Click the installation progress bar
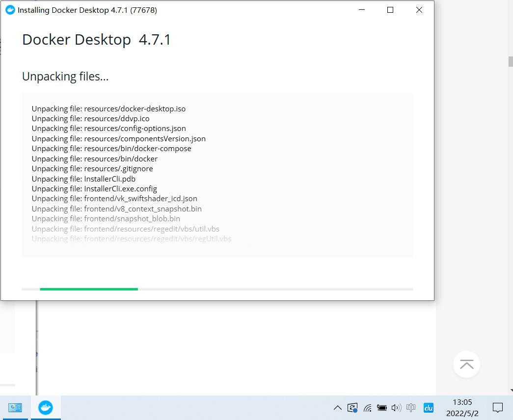This screenshot has height=420, width=513. [x=217, y=289]
